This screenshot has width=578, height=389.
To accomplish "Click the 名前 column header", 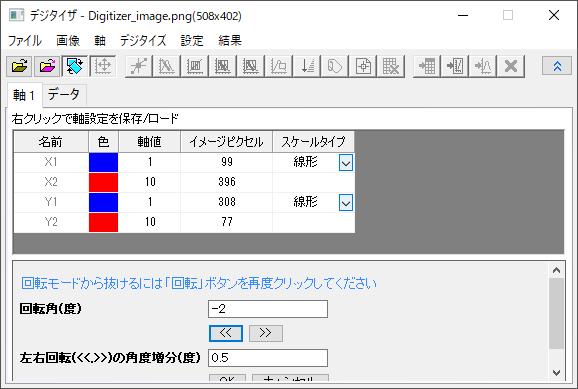I will coord(51,142).
